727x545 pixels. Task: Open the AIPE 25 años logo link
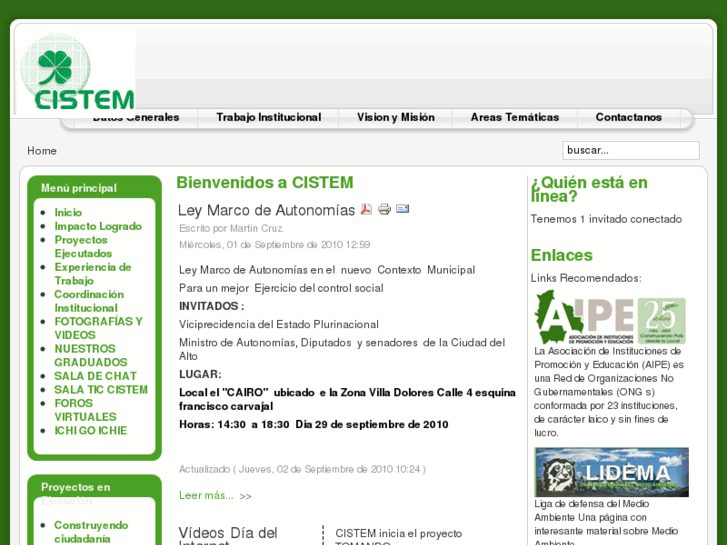[x=610, y=317]
